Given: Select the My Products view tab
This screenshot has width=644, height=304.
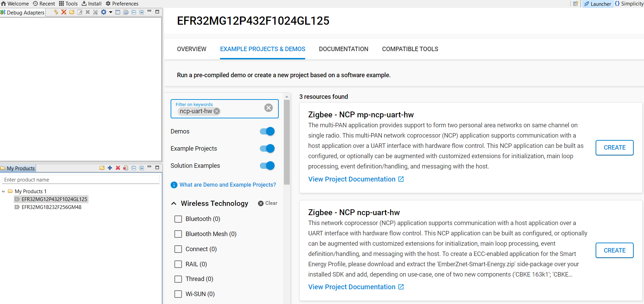Looking at the screenshot, I should click(18, 168).
